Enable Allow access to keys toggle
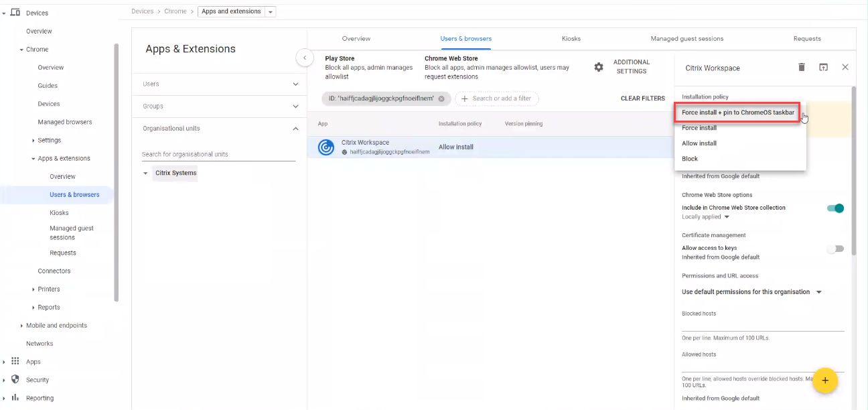 pos(835,249)
